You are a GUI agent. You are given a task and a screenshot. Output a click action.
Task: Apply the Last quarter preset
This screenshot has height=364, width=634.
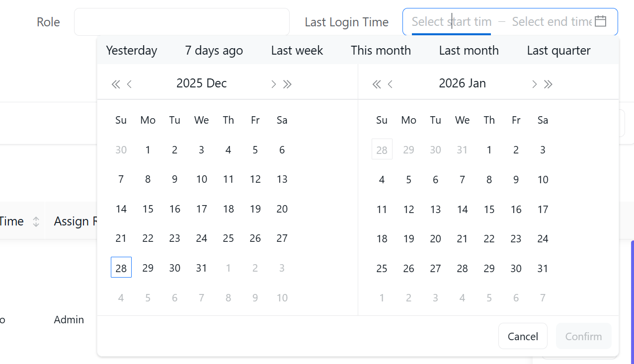pyautogui.click(x=558, y=51)
